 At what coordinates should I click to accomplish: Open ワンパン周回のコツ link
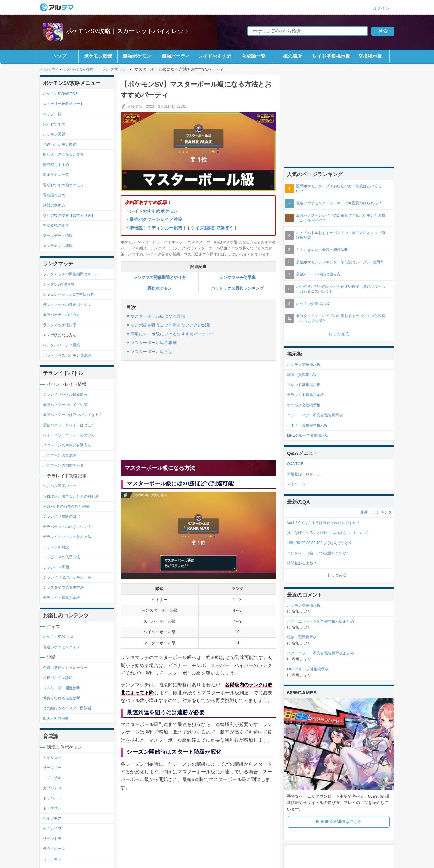point(77,486)
